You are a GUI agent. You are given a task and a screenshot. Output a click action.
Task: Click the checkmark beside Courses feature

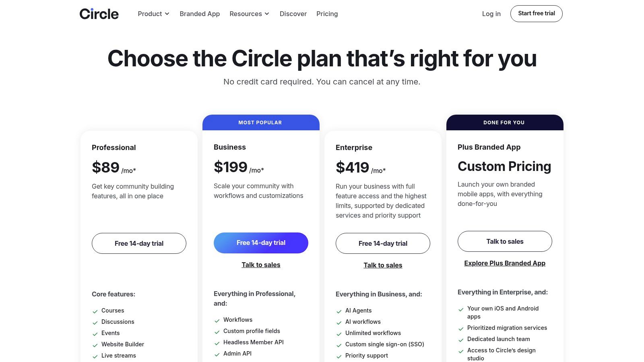pyautogui.click(x=95, y=311)
